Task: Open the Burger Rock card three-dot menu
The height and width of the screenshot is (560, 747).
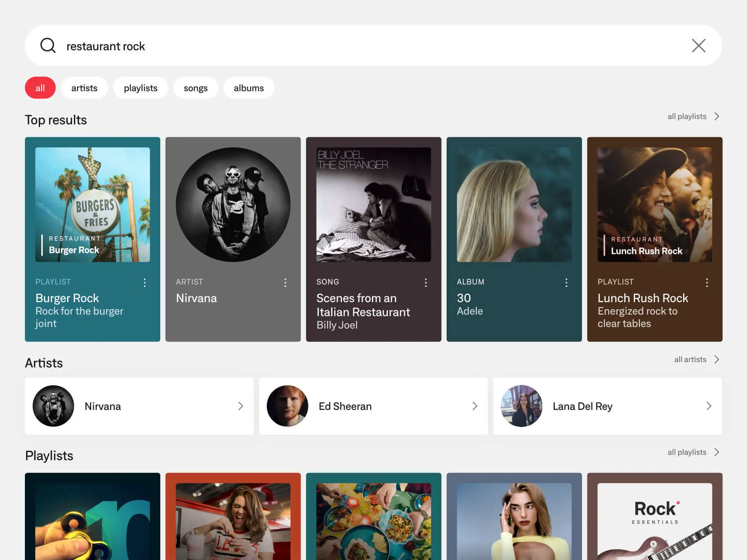Action: click(145, 283)
